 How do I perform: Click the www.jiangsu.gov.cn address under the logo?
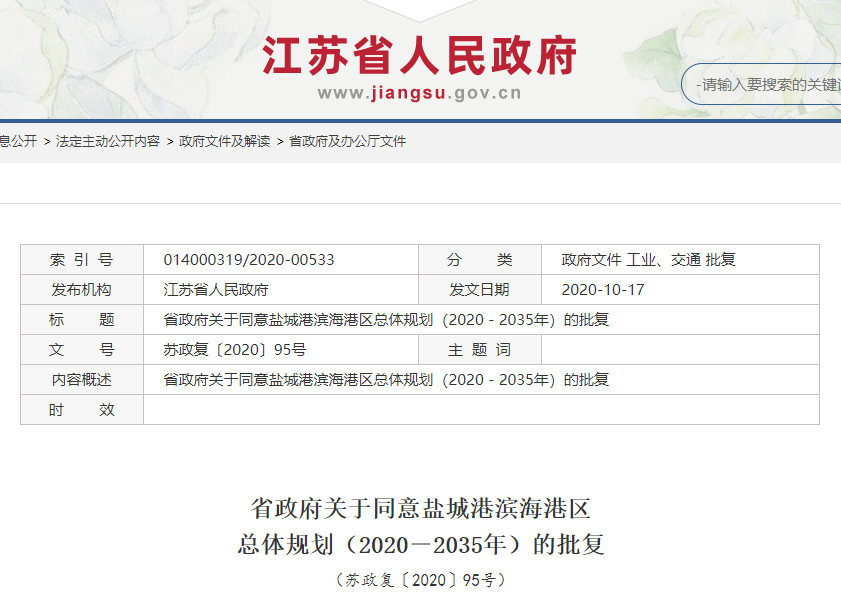click(x=419, y=94)
